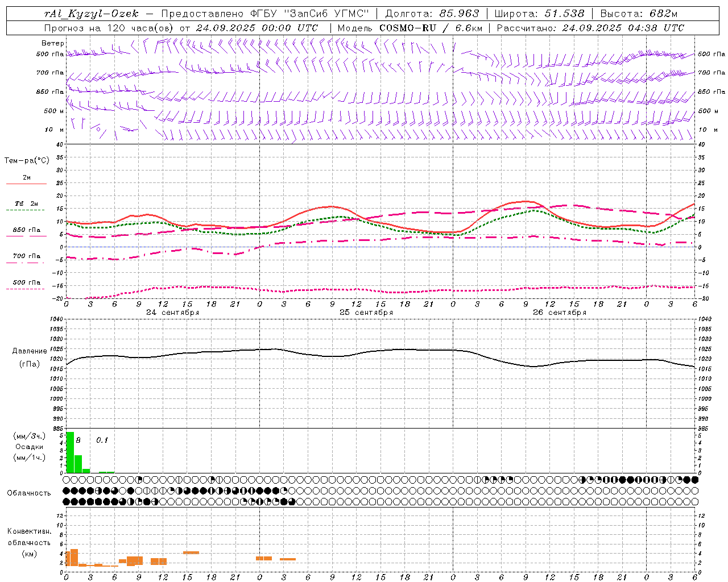This screenshot has height=582, width=728.
Task: Click the 'Прогноз на 120 часа(ов)' forecast text
Action: pyautogui.click(x=109, y=28)
